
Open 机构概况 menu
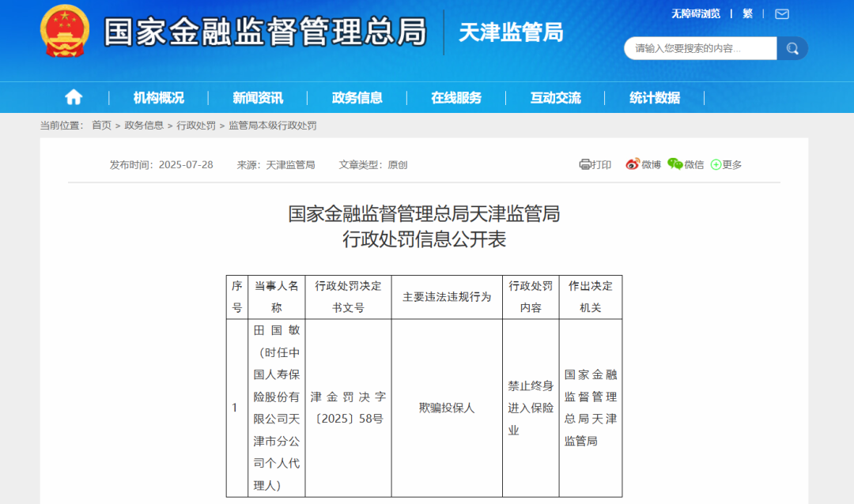158,98
